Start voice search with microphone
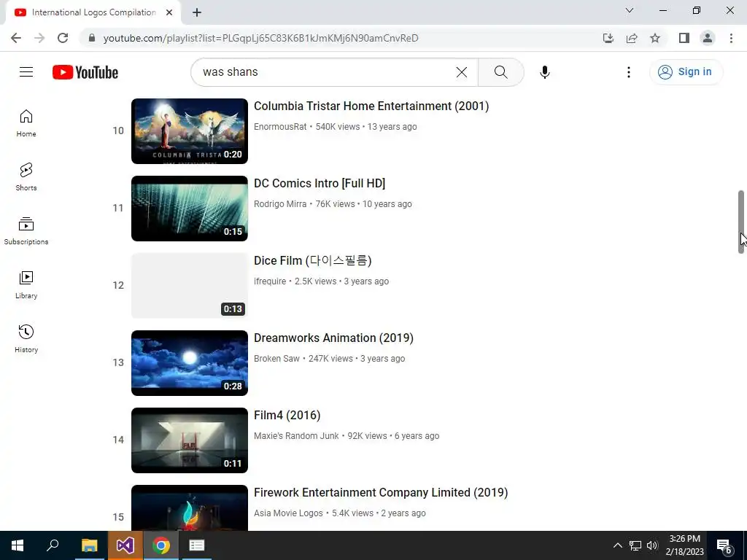The height and width of the screenshot is (560, 747). pos(544,72)
